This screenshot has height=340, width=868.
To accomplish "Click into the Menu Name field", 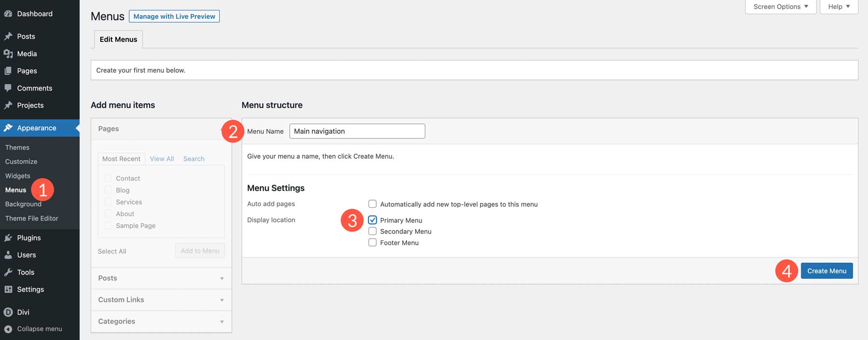I will 357,131.
